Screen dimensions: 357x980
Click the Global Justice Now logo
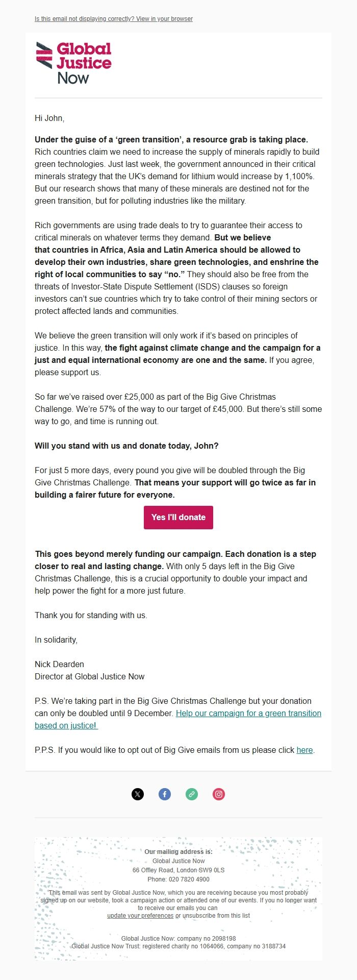74,63
